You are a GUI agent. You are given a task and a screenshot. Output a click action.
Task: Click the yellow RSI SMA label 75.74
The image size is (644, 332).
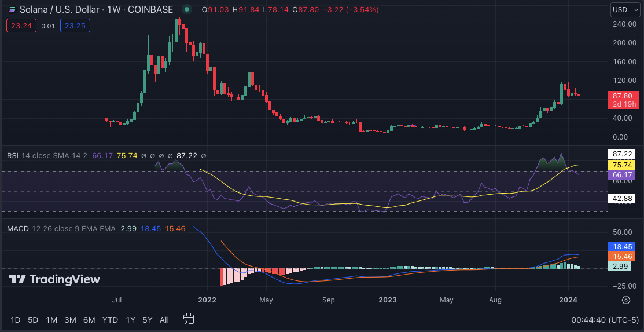click(621, 165)
